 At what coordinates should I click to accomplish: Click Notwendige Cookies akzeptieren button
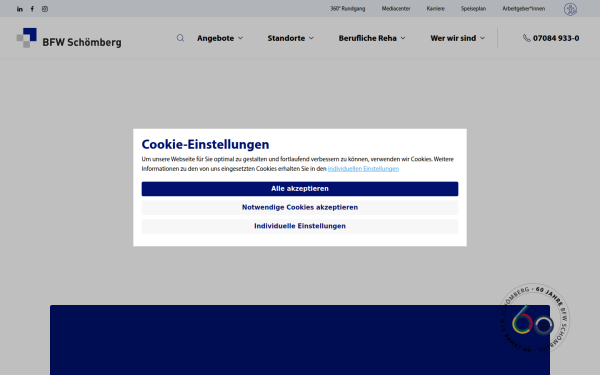(300, 207)
